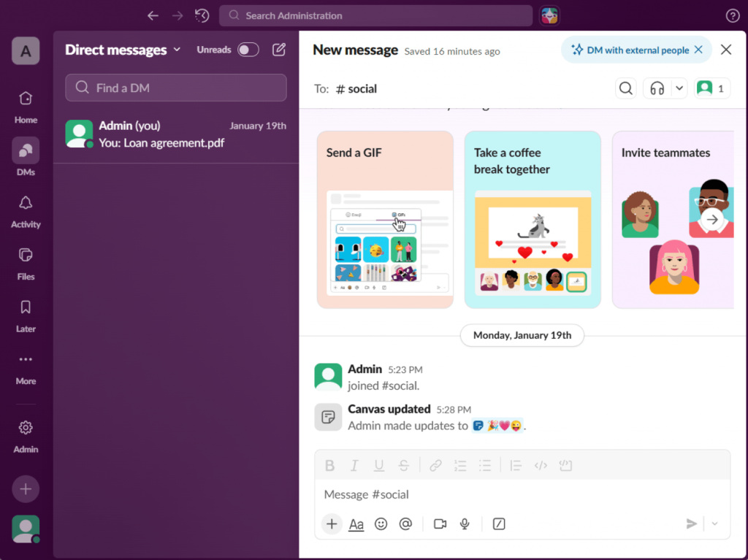Open Activity in sidebar
This screenshot has width=748, height=560.
tap(26, 212)
